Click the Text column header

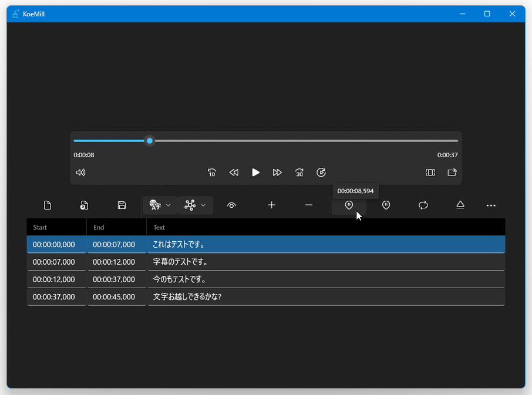[325, 227]
